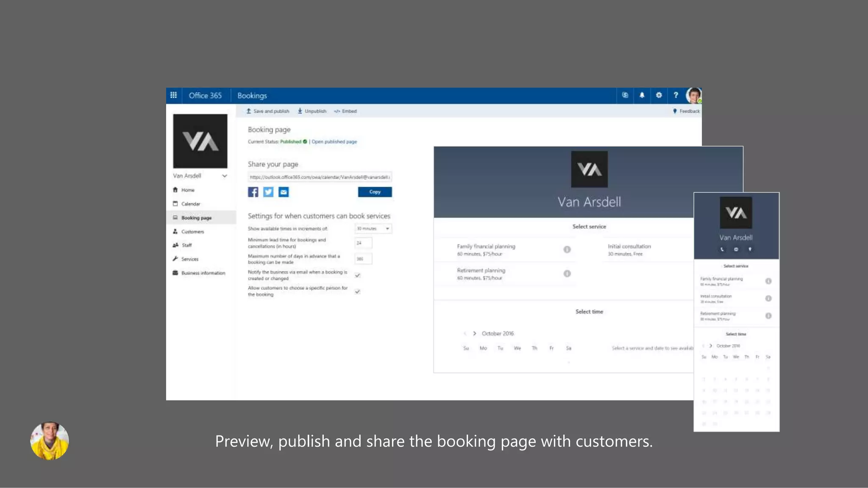
Task: Expand the Van Arsdell business chevron
Action: tap(225, 176)
